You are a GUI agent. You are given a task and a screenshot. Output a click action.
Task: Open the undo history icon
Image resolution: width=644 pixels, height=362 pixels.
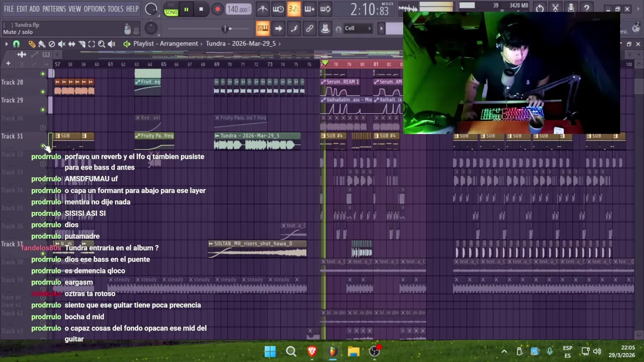[x=540, y=9]
